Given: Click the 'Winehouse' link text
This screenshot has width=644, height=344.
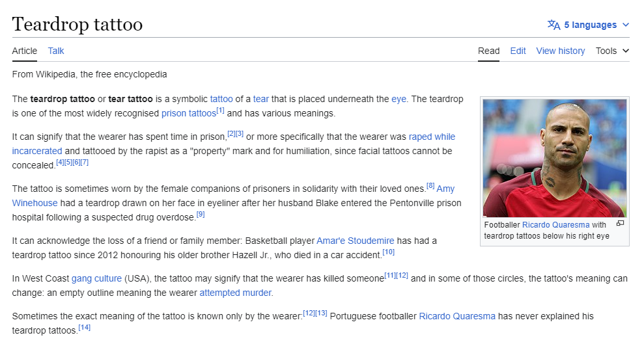Looking at the screenshot, I should (35, 203).
